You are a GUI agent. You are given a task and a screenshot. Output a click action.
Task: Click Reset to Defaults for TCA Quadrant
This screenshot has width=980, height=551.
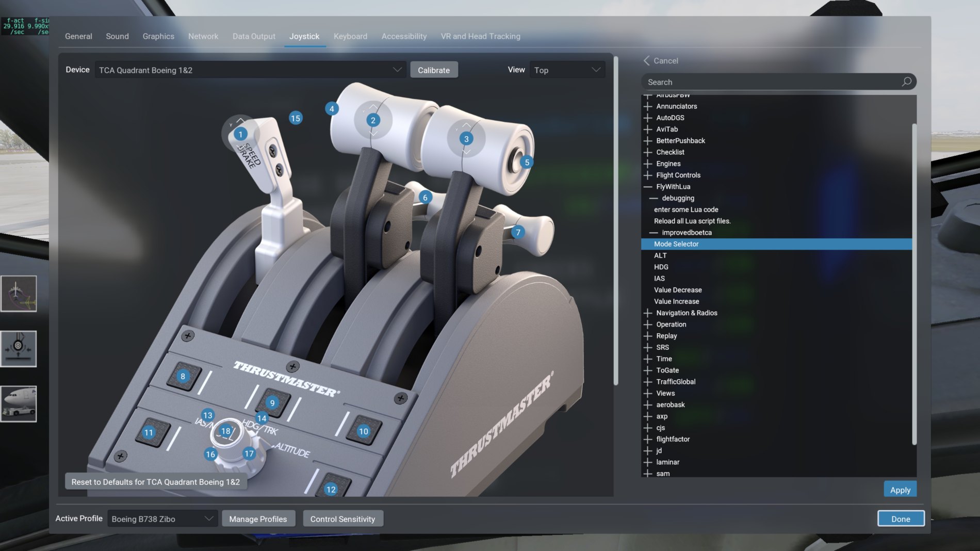click(156, 481)
